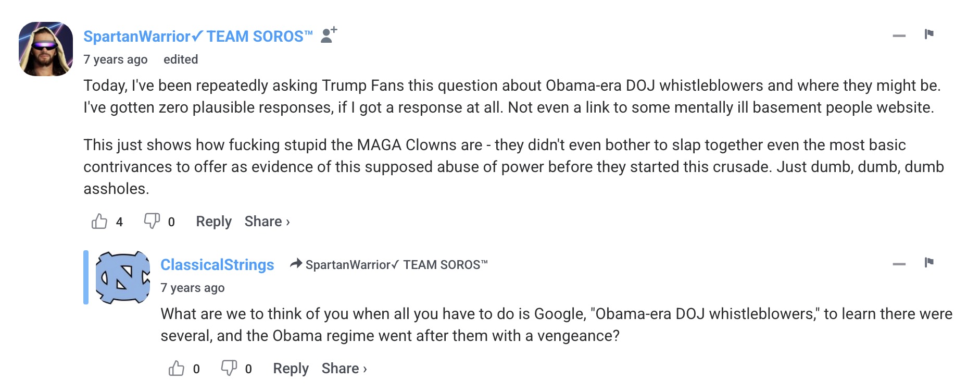Collapse ClassicalStrings' reply

point(899,264)
